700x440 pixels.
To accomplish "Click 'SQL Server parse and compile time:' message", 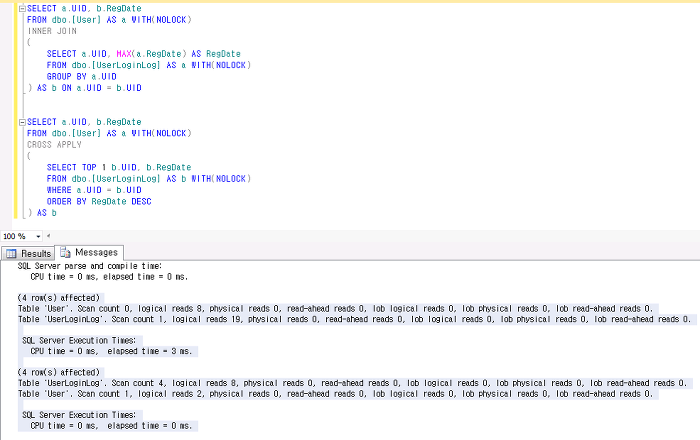I will point(90,266).
